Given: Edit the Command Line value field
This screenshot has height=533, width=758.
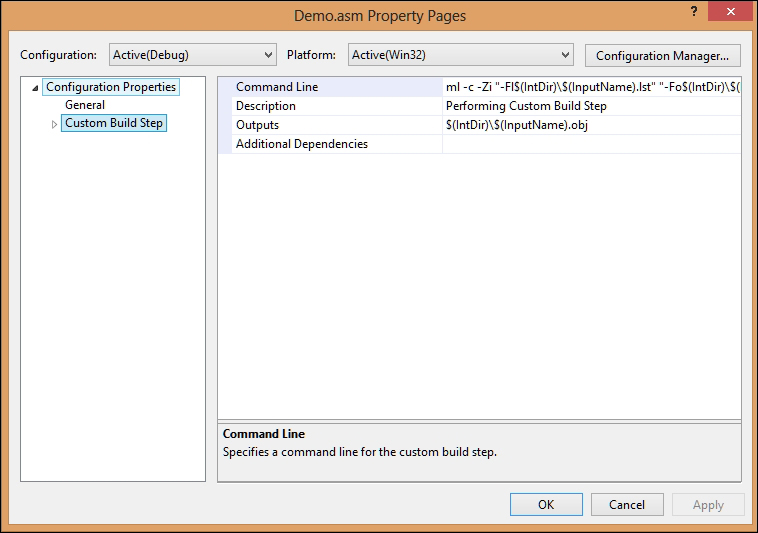Looking at the screenshot, I should (591, 87).
